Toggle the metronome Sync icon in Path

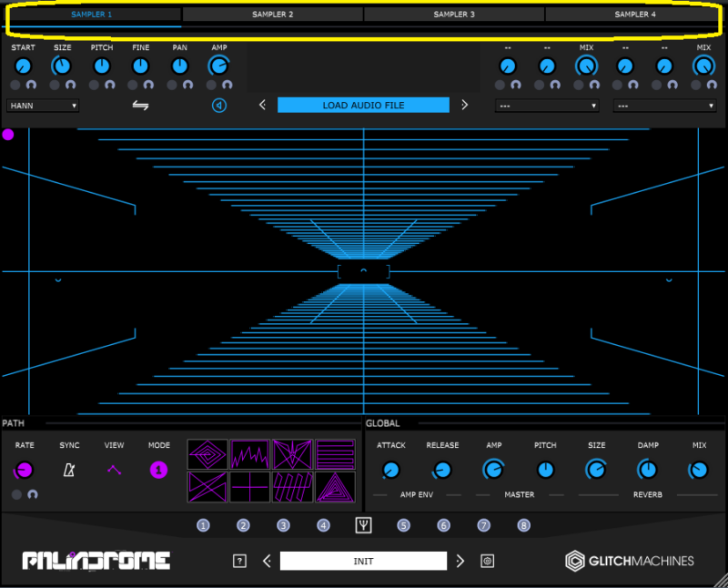[x=69, y=470]
